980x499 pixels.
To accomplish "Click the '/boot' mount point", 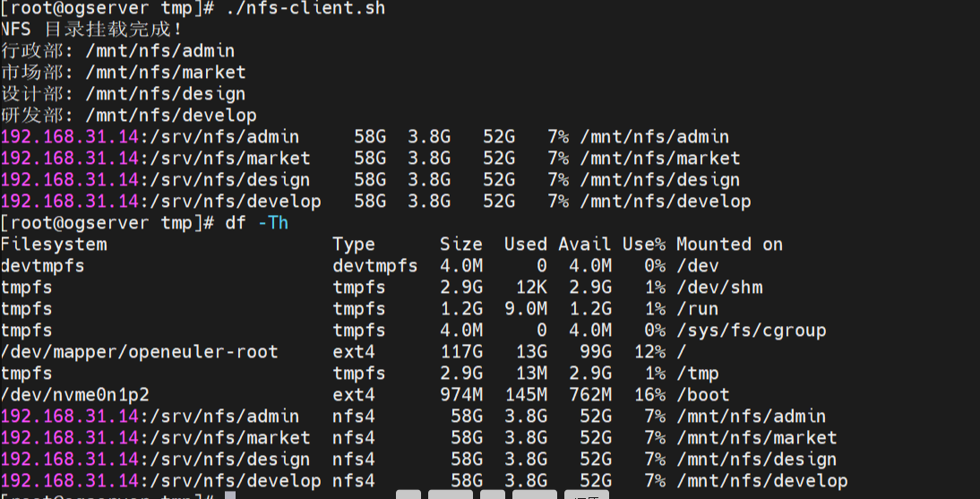I will (x=703, y=394).
